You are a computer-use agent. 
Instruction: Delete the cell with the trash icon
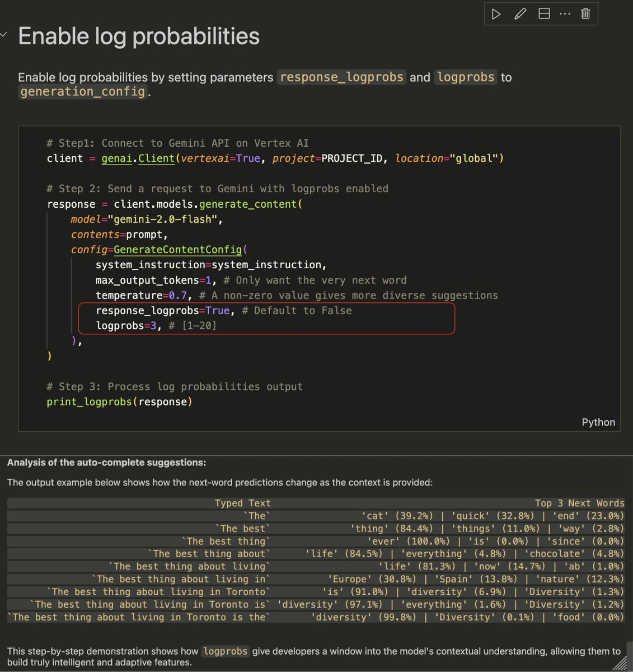(x=585, y=14)
